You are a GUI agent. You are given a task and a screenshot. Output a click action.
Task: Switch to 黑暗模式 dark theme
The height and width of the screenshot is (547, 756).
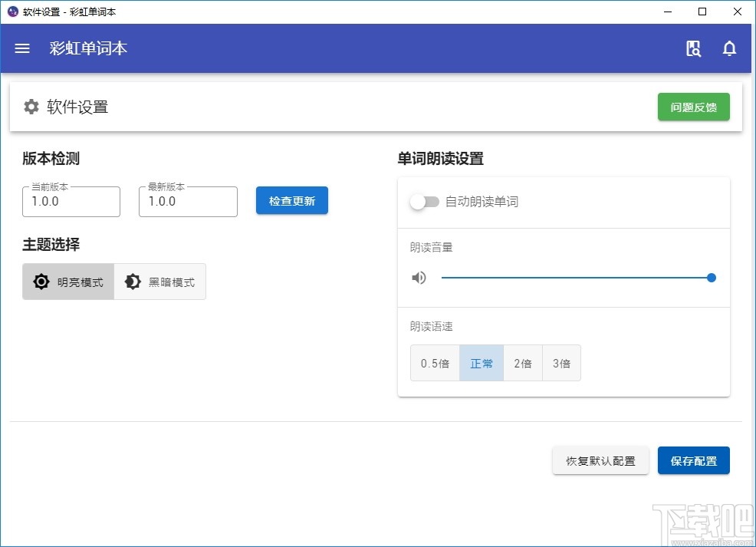pos(160,282)
